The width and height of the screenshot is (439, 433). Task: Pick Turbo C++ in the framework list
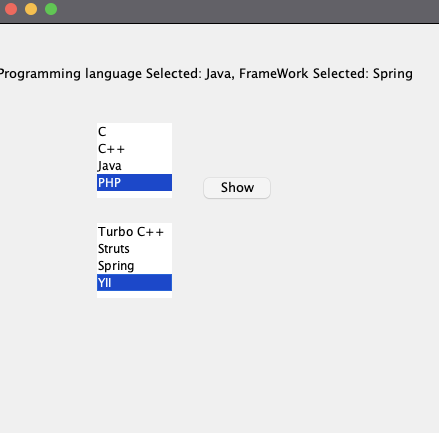(x=134, y=232)
